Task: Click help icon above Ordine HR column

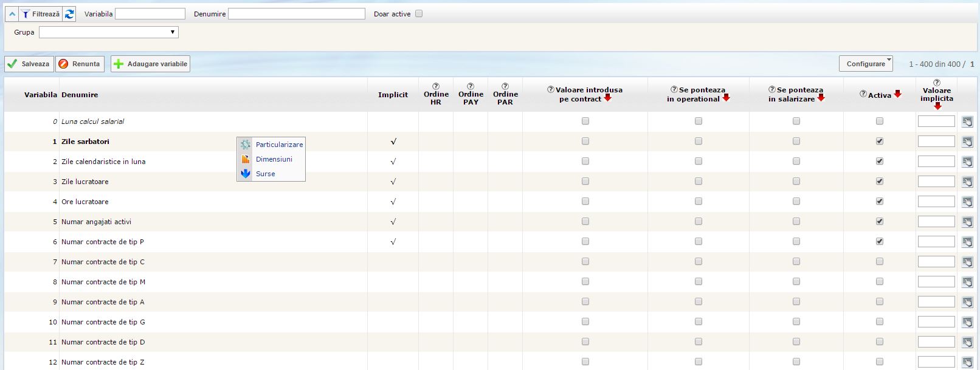Action: [x=436, y=86]
